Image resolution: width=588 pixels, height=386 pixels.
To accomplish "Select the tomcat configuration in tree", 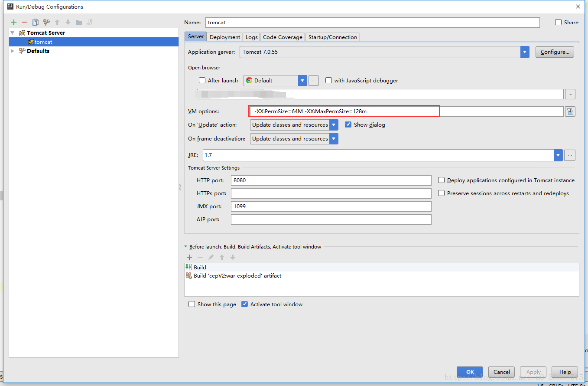I will (x=94, y=42).
